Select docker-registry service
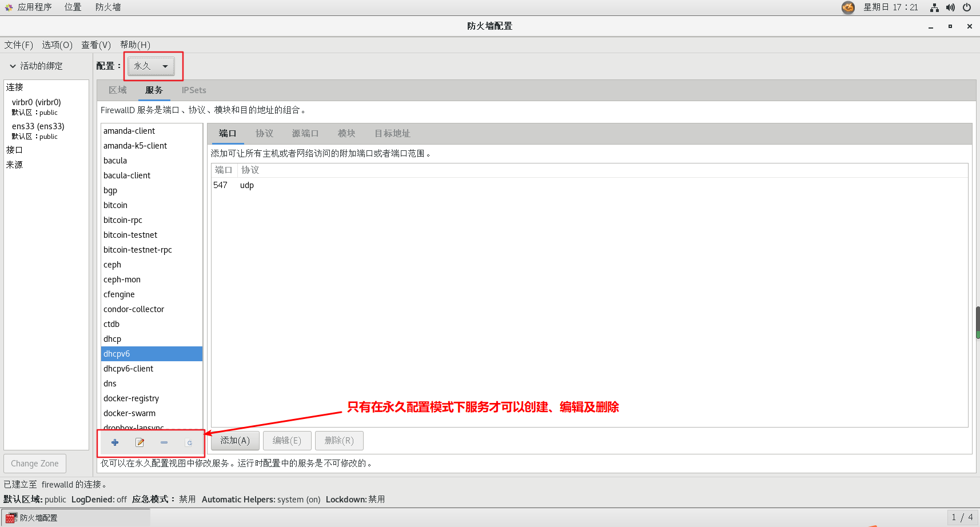The image size is (980, 527). [x=152, y=398]
